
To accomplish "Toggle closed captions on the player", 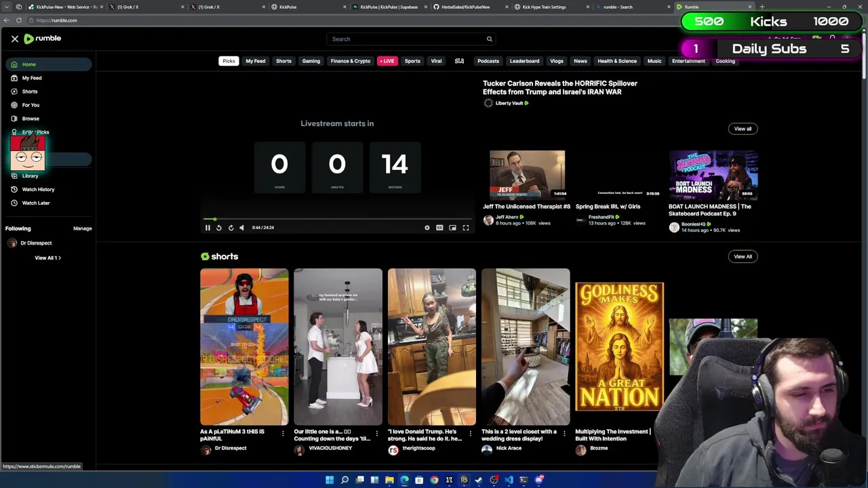I will pos(439,228).
